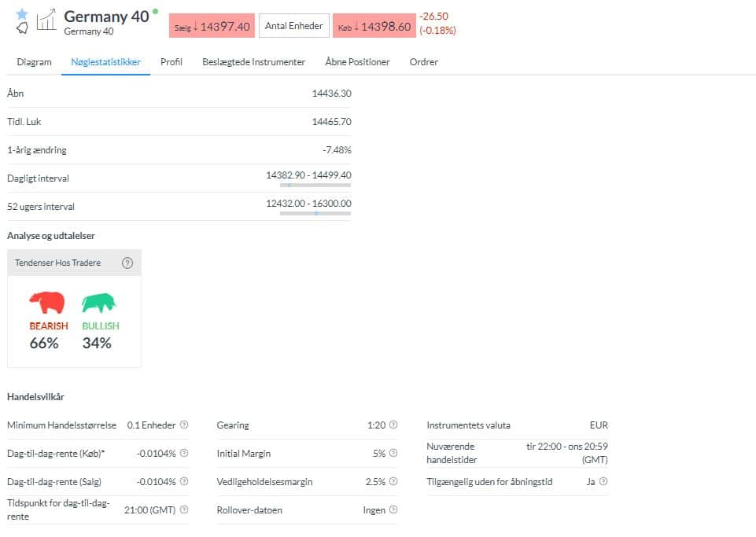The width and height of the screenshot is (756, 537).
Task: Open the Profil tab
Action: click(171, 62)
